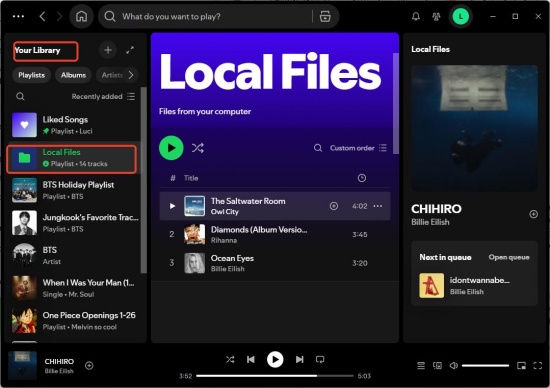The height and width of the screenshot is (388, 550).
Task: Play The Saltwater Room track
Action: [172, 206]
